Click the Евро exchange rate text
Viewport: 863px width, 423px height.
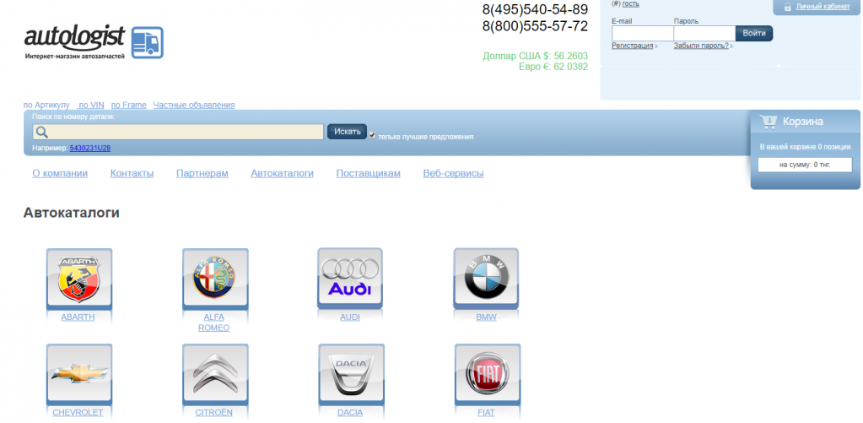[x=553, y=67]
